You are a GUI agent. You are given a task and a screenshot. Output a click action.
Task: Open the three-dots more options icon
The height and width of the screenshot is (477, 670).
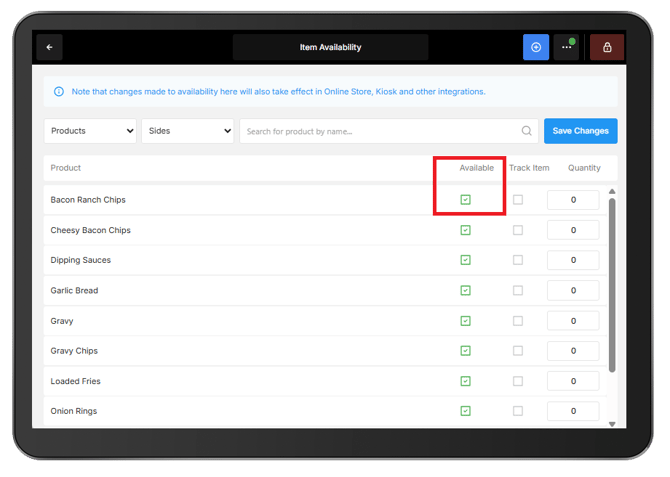coord(567,47)
